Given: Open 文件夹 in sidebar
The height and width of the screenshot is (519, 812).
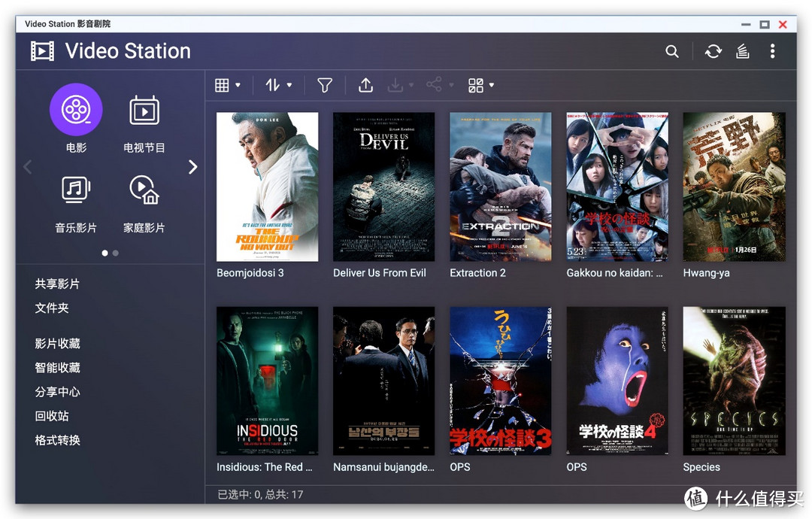Looking at the screenshot, I should tap(52, 308).
